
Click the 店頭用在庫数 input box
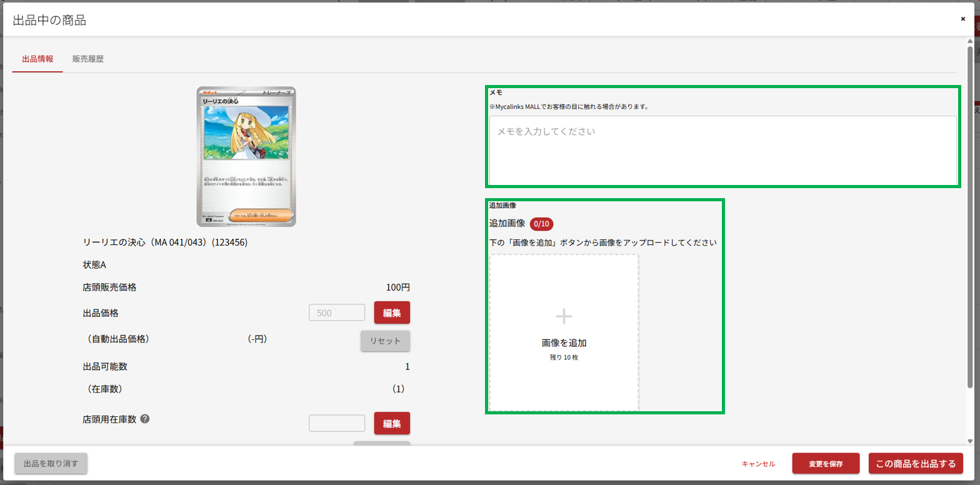coord(337,423)
